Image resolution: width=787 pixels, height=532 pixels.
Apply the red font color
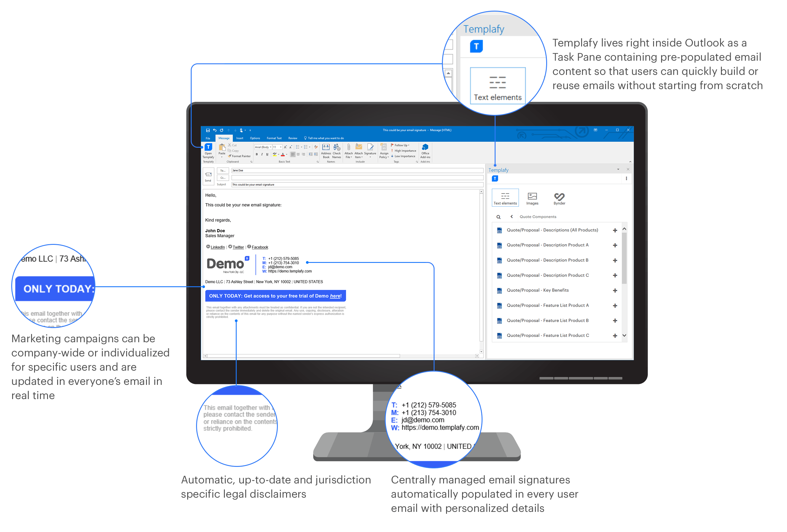(283, 154)
